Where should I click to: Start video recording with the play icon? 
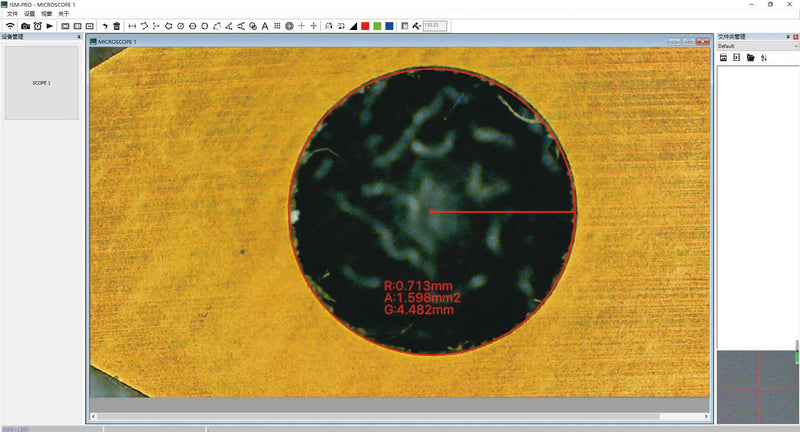pyautogui.click(x=49, y=26)
